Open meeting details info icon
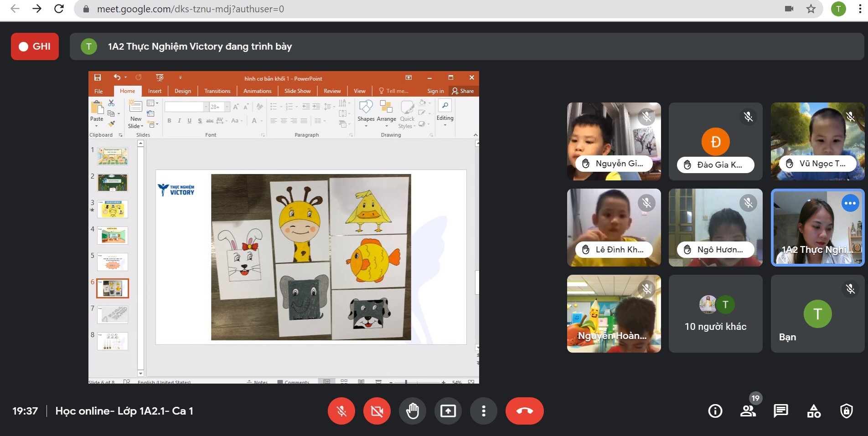868x436 pixels. [x=715, y=411]
